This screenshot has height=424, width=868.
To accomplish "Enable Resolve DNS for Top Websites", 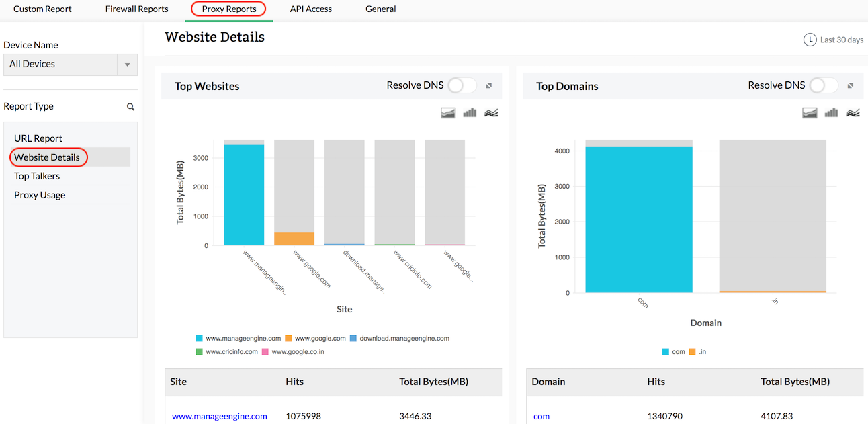I will [462, 85].
